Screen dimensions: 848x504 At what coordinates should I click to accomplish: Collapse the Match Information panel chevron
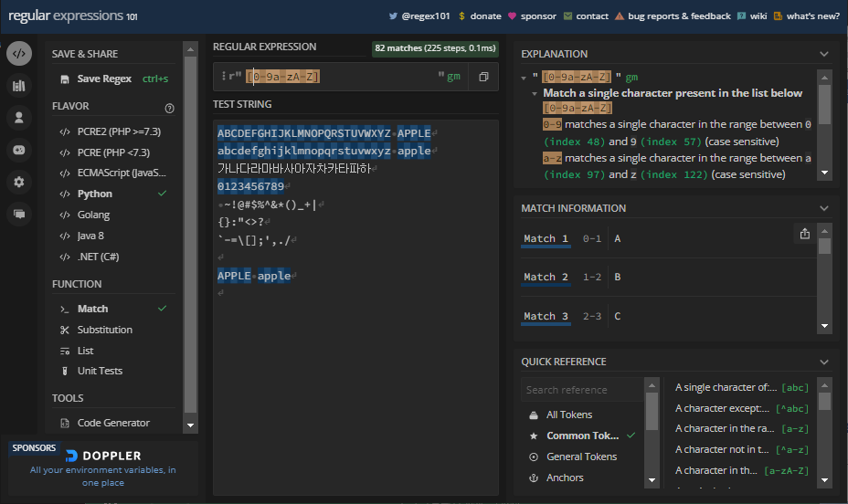click(823, 208)
